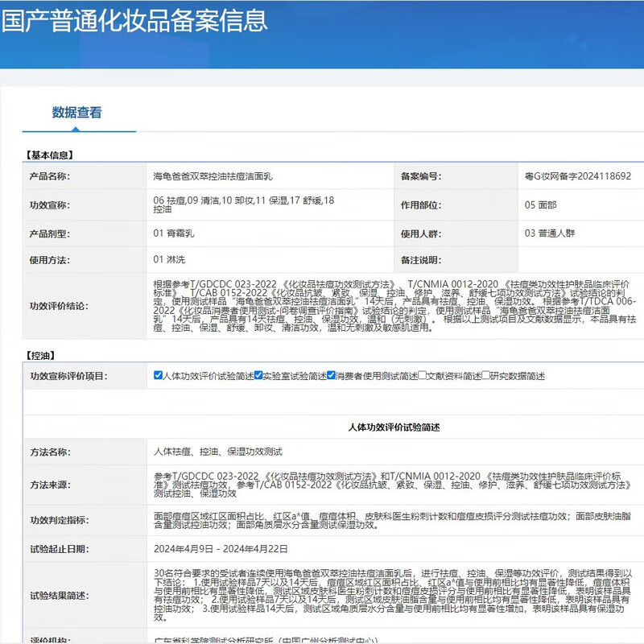Image resolution: width=644 pixels, height=644 pixels.
Task: Click the 产品剂型 value 01 膏霜乳
Action: coord(173,233)
